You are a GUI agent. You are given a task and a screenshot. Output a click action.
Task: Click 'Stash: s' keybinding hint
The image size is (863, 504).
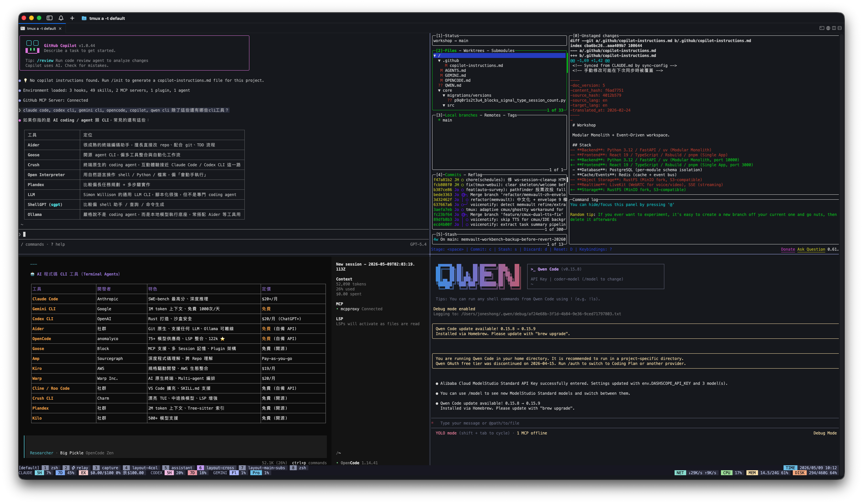pyautogui.click(x=507, y=249)
